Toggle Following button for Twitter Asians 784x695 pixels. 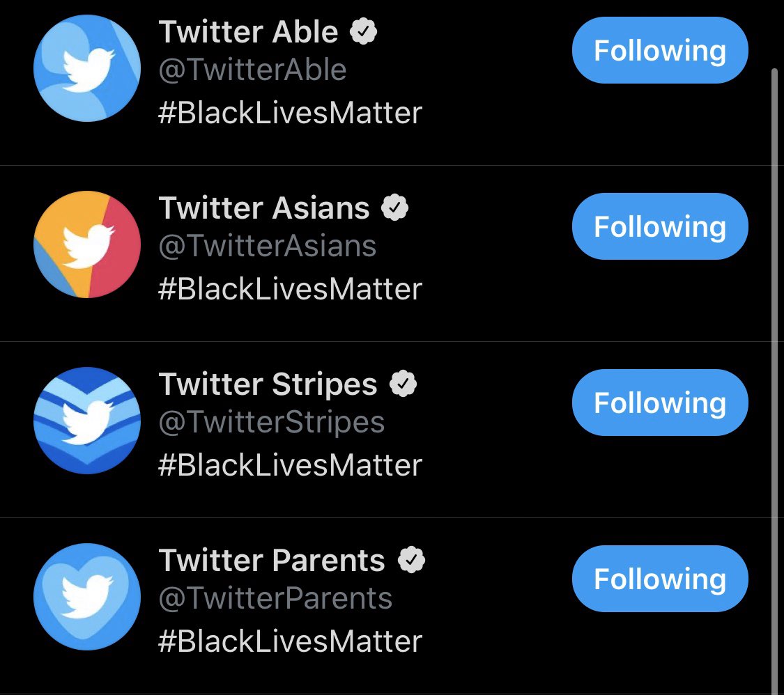[660, 226]
